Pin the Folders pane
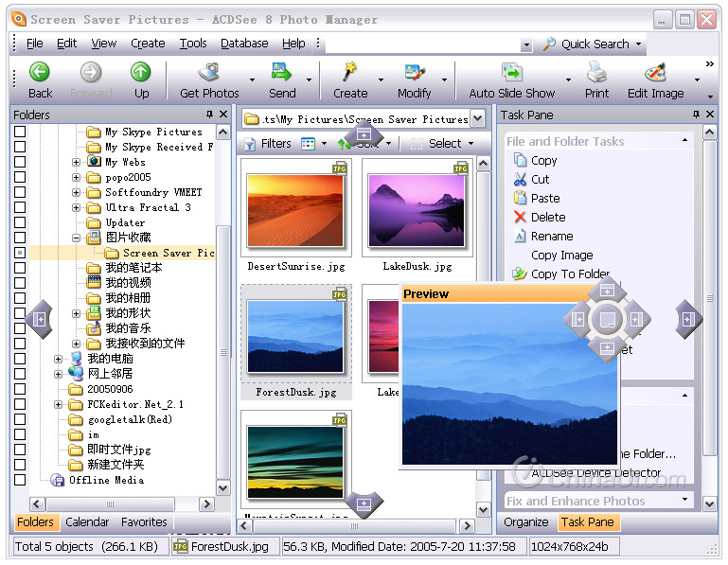This screenshot has height=565, width=728. [x=209, y=114]
